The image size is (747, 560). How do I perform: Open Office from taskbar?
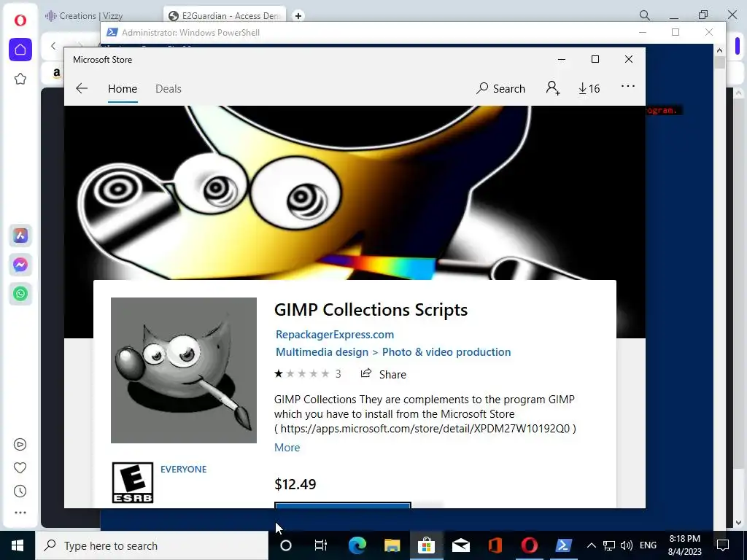[495, 545]
